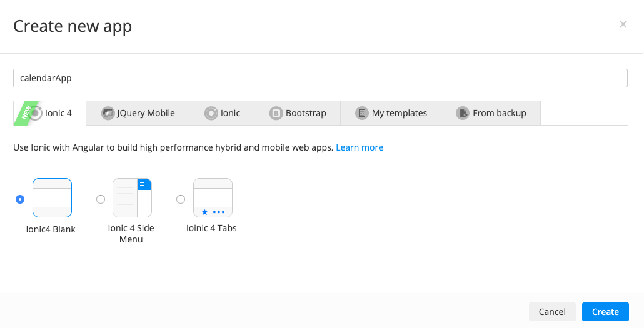Select the Ionic4 Blank radio button

[20, 199]
